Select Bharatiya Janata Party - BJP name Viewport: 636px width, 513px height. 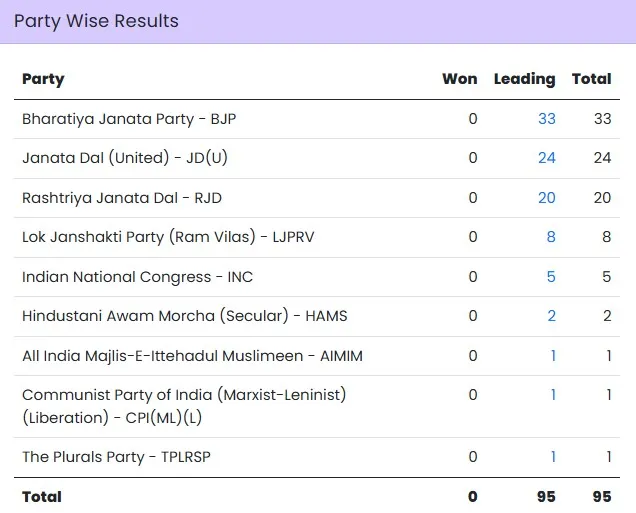[129, 119]
